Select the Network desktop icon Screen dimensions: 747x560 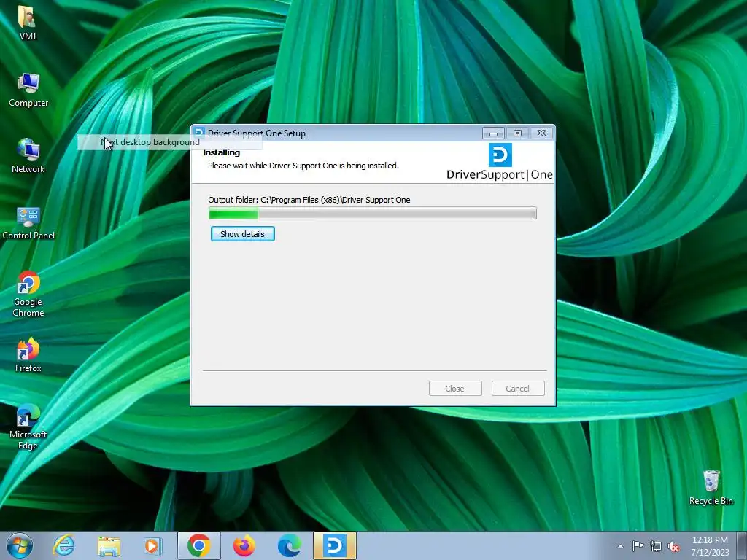(x=28, y=156)
